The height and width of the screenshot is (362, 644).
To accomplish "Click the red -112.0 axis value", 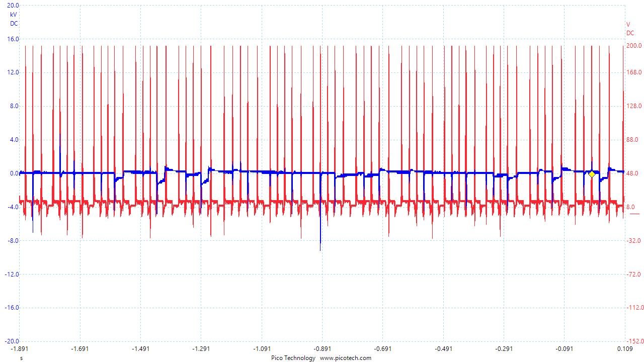I will coord(635,308).
